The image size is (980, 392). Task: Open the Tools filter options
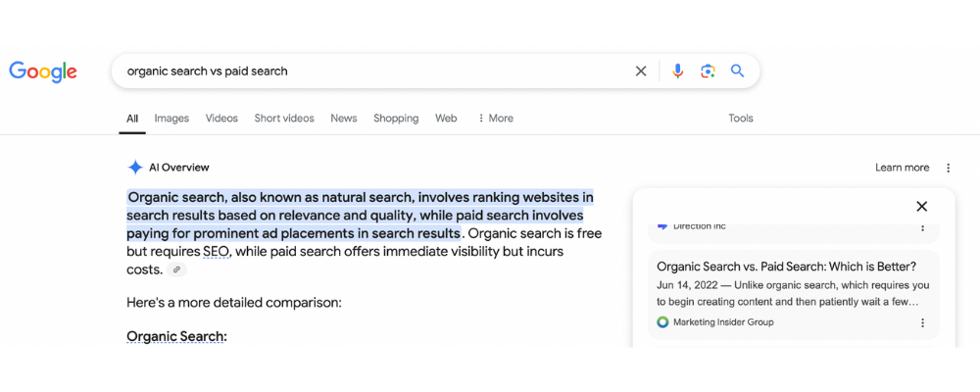click(x=741, y=119)
